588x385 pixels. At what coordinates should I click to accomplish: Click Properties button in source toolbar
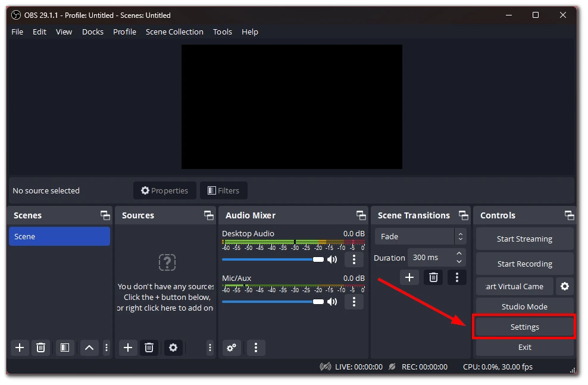pyautogui.click(x=165, y=190)
